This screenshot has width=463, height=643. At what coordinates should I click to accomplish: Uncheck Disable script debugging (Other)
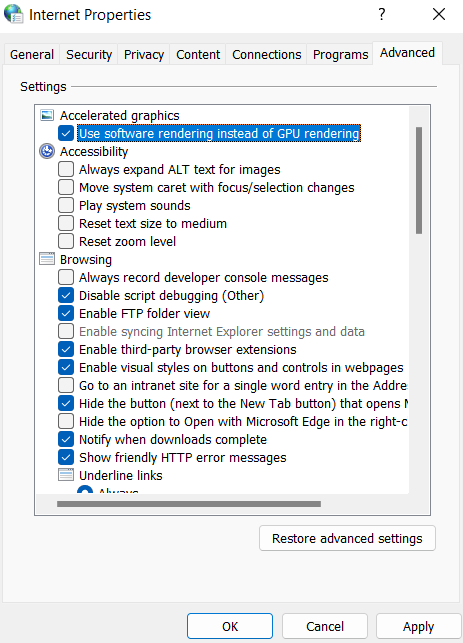(x=66, y=295)
